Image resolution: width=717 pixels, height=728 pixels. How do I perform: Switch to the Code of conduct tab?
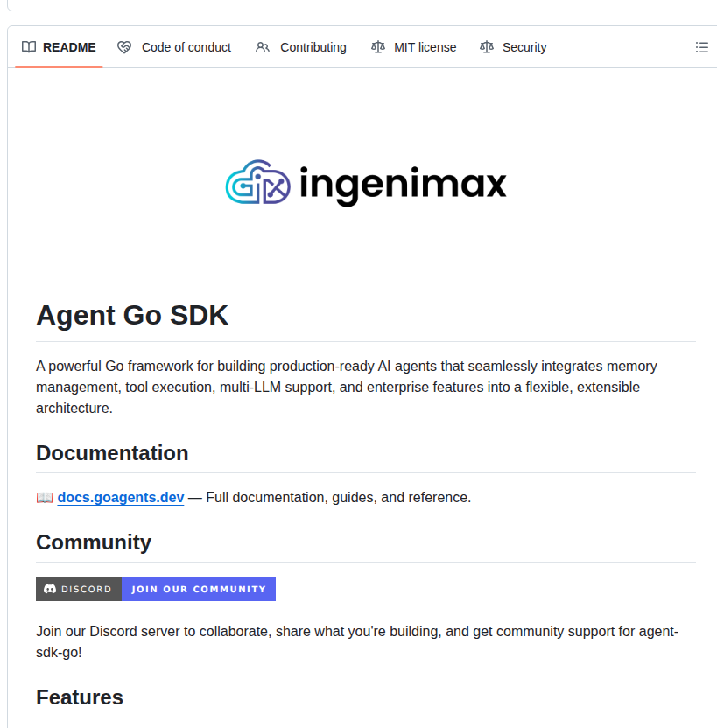pos(186,47)
